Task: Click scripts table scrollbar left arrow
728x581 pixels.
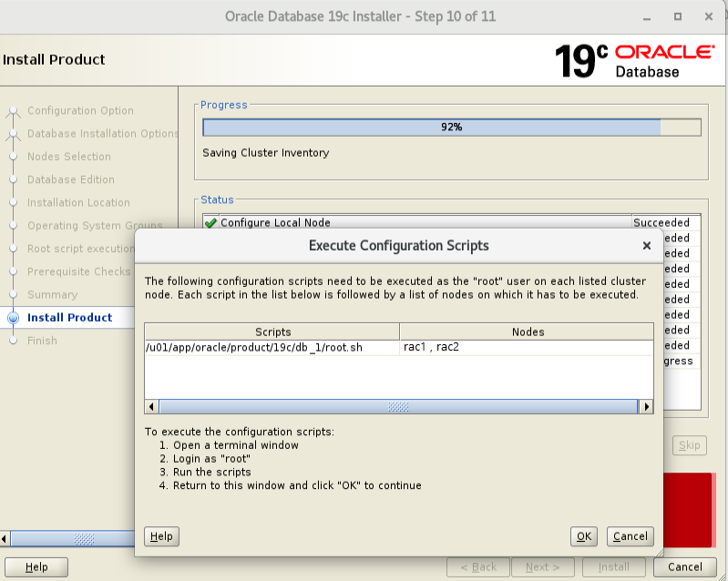Action: click(x=151, y=407)
